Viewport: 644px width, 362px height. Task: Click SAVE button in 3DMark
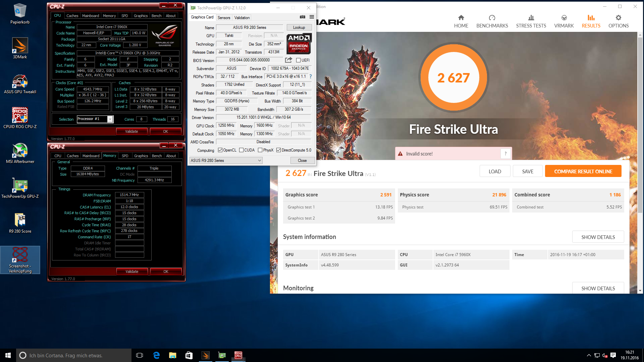528,171
